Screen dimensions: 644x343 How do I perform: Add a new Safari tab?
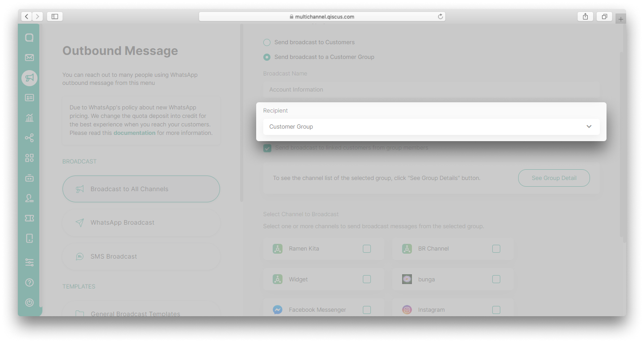[x=620, y=19]
